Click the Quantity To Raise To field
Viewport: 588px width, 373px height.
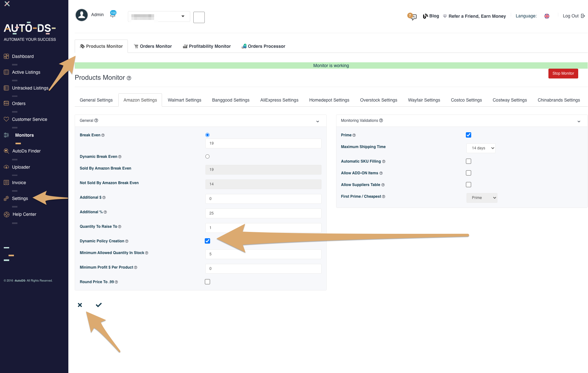(x=263, y=228)
